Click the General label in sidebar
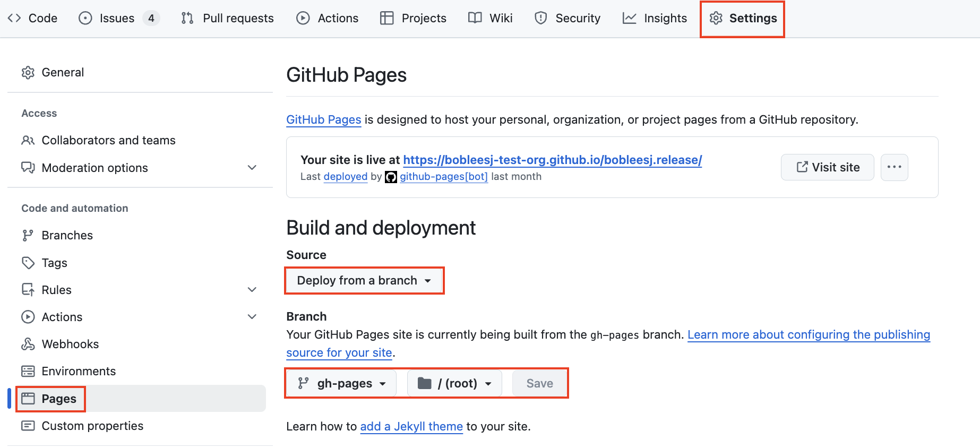 point(63,72)
